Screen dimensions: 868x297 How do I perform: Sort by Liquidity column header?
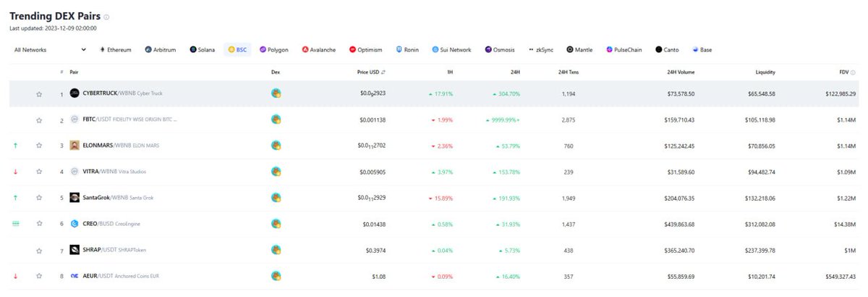[x=765, y=72]
